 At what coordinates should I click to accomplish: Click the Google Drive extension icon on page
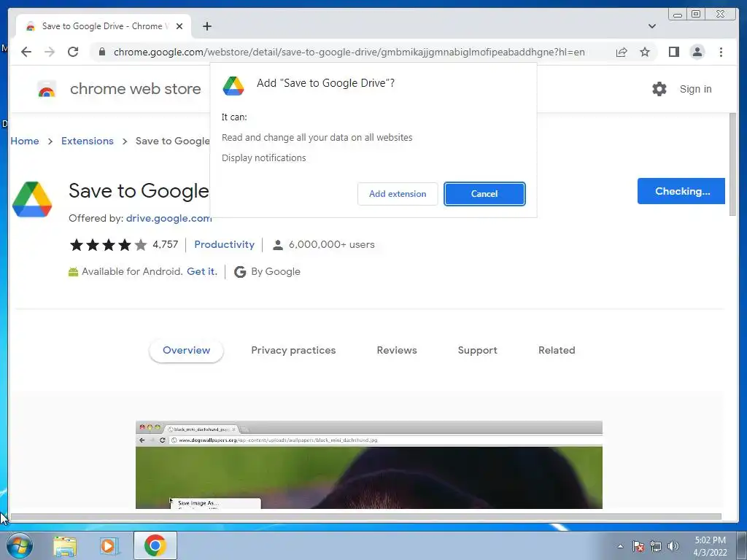coord(32,199)
